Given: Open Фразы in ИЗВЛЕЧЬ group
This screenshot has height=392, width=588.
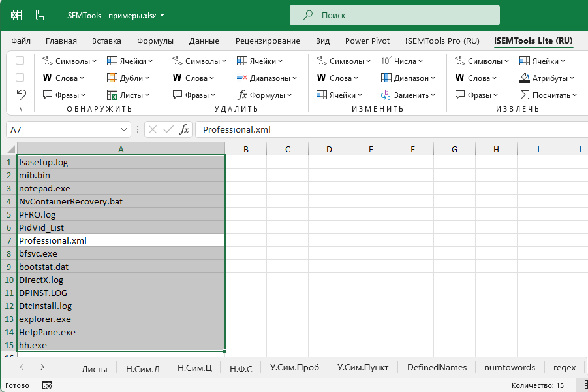Looking at the screenshot, I should (x=476, y=95).
